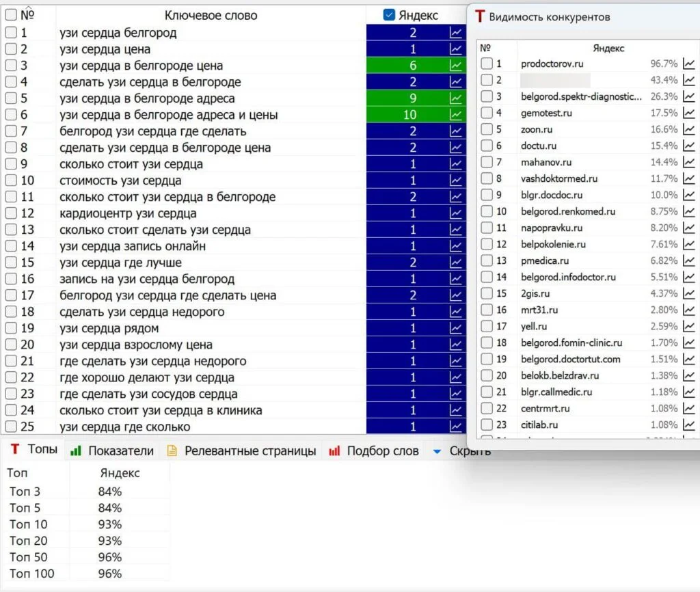Tick the checkbox beside prodoctorov.ru
Viewport: 700px width, 592px height.
(487, 64)
